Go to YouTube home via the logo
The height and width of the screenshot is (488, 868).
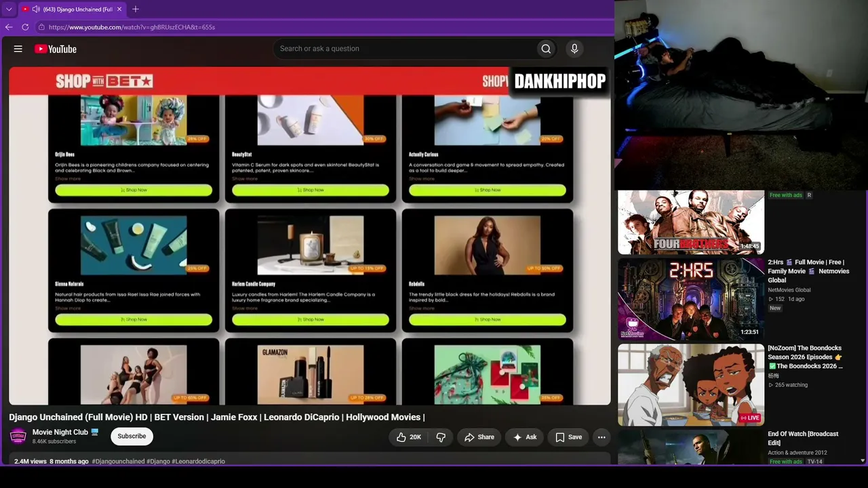point(56,49)
